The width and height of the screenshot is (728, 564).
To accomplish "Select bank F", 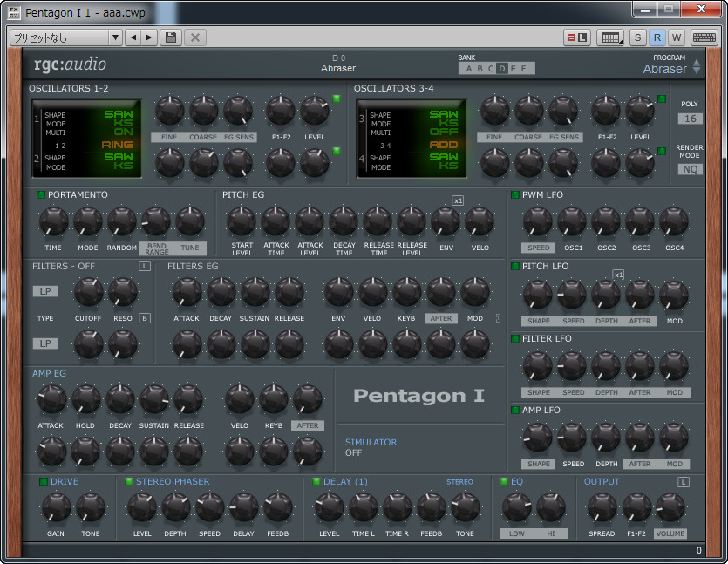I will pos(524,69).
